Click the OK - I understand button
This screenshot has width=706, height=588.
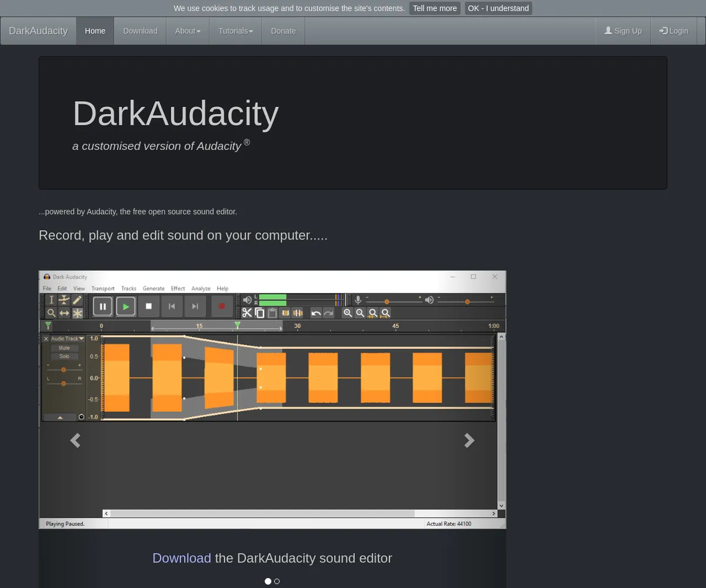pos(498,8)
